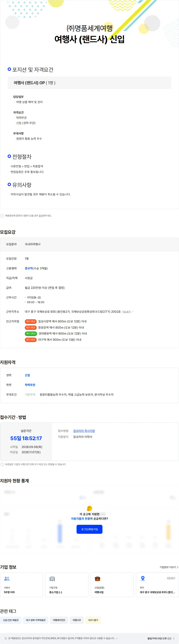Click the info icon beside 채용정보에 잘못된 내용
The width and height of the screenshot is (179, 644).
pyautogui.click(x=2, y=216)
